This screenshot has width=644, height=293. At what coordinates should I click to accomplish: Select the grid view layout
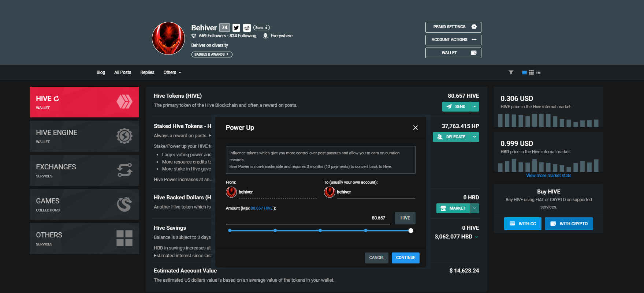click(531, 72)
